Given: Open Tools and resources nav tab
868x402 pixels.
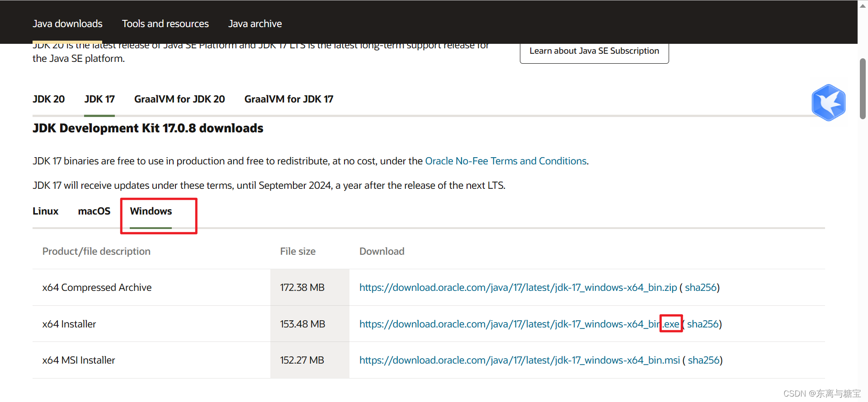Looking at the screenshot, I should (x=165, y=23).
